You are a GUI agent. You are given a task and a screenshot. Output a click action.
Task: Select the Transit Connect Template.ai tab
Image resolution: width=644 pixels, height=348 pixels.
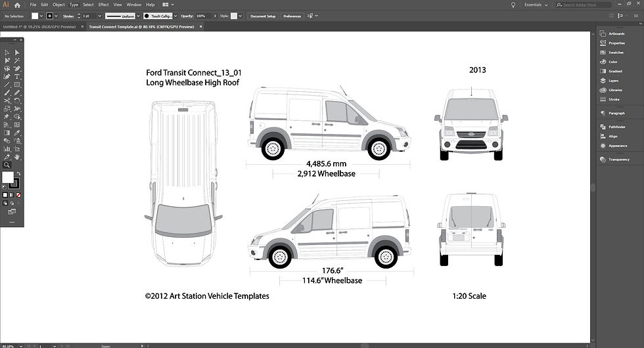pyautogui.click(x=141, y=27)
